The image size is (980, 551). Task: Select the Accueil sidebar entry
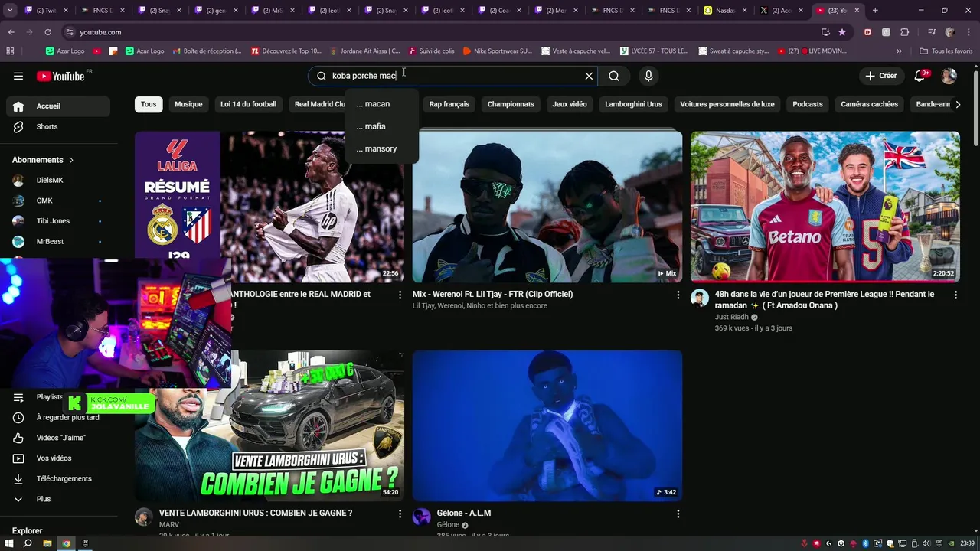pyautogui.click(x=57, y=106)
